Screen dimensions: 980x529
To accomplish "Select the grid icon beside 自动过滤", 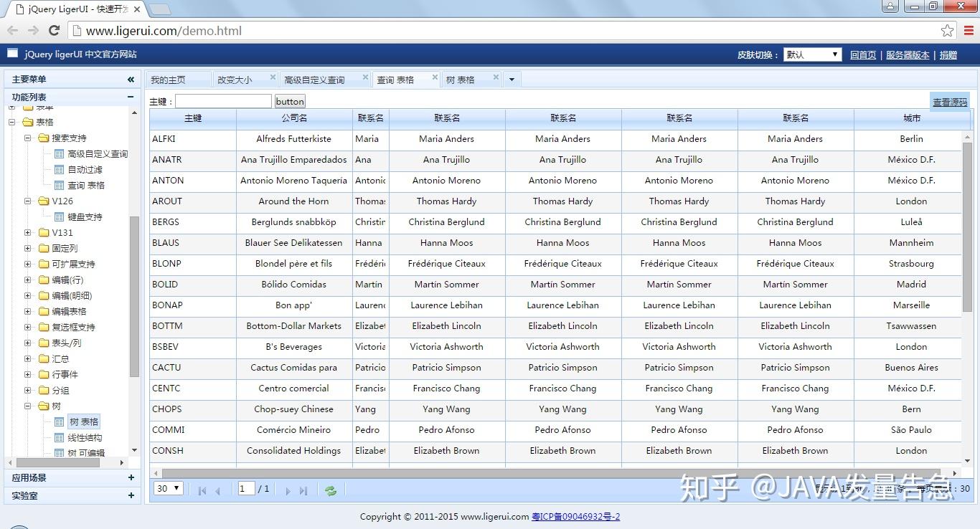I will (x=58, y=169).
